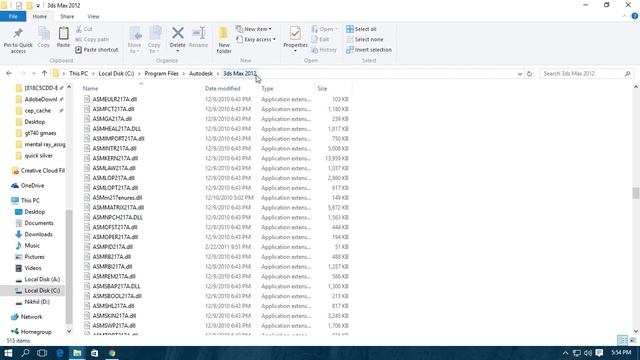Click the Refresh address bar icon

(529, 74)
